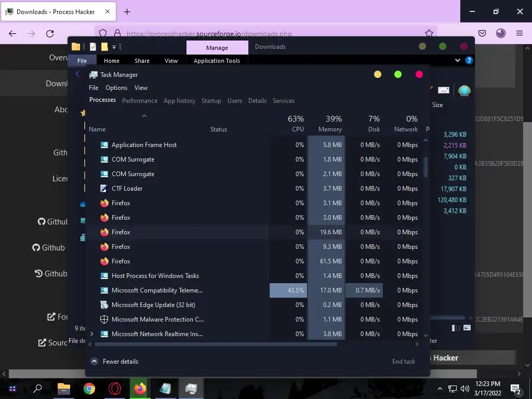Show hidden system tray icons

click(x=440, y=389)
